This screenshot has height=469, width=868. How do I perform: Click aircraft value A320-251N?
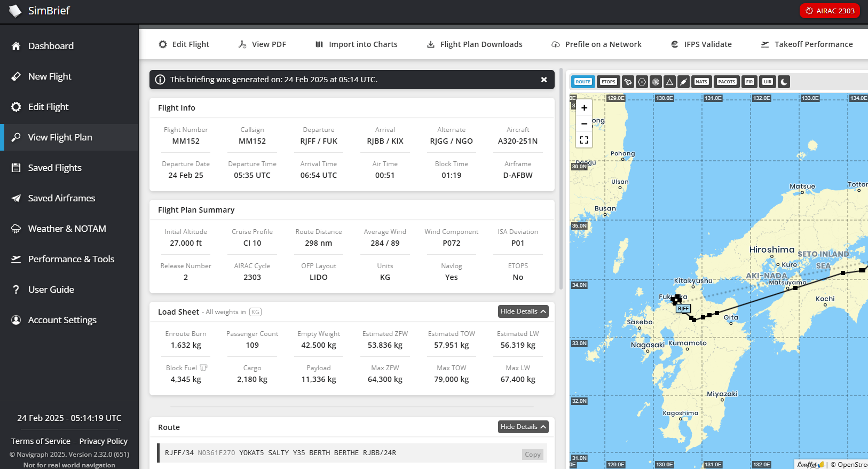coord(518,141)
